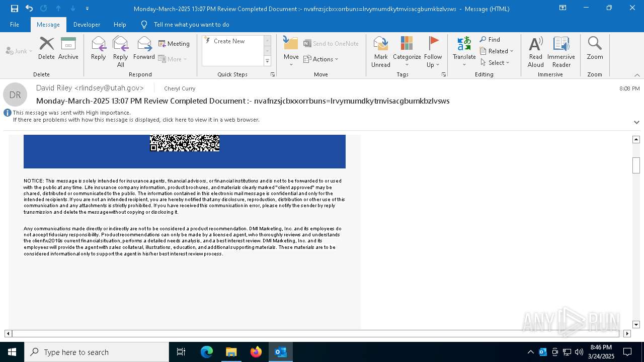This screenshot has width=644, height=362.
Task: Open the Help tab
Action: point(120,25)
